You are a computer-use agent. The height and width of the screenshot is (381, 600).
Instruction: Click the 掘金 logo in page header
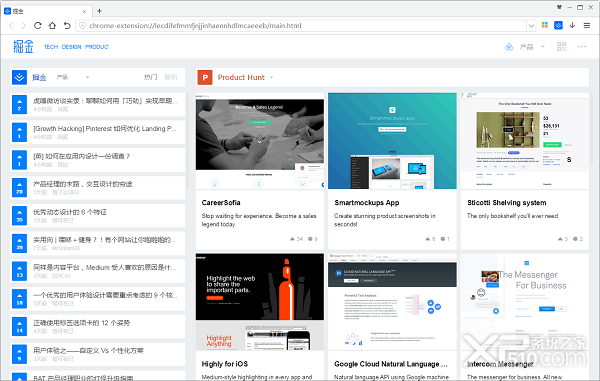pos(23,47)
